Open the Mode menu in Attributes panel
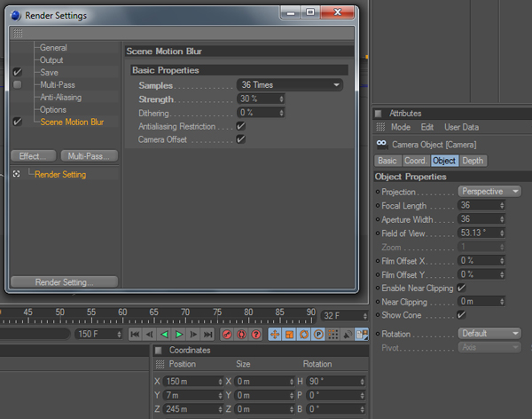The image size is (532, 419). tap(401, 127)
